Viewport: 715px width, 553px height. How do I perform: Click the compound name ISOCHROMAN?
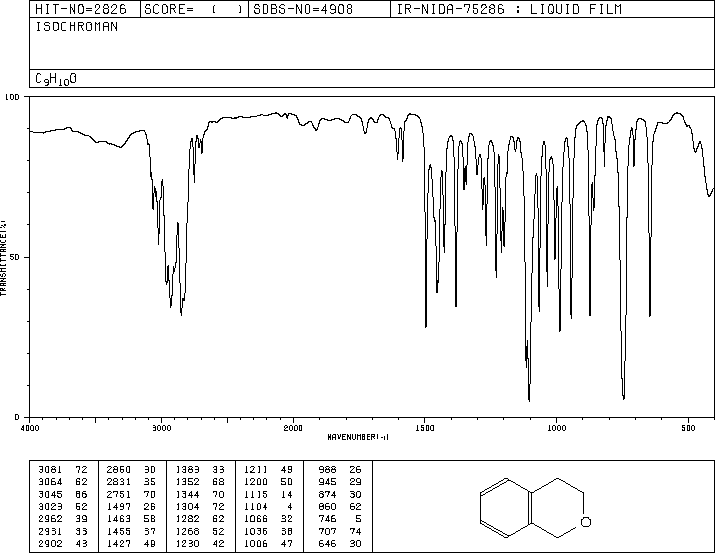coord(77,27)
